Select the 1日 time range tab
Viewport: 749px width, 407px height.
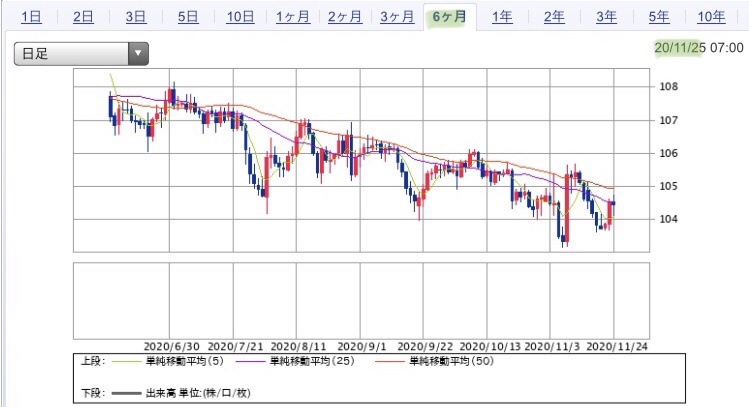(32, 17)
